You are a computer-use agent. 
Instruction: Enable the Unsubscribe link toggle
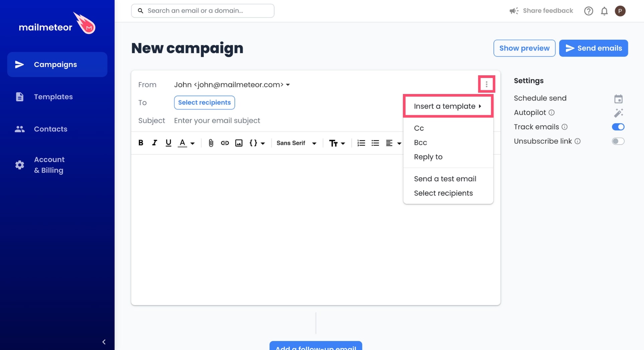tap(618, 141)
